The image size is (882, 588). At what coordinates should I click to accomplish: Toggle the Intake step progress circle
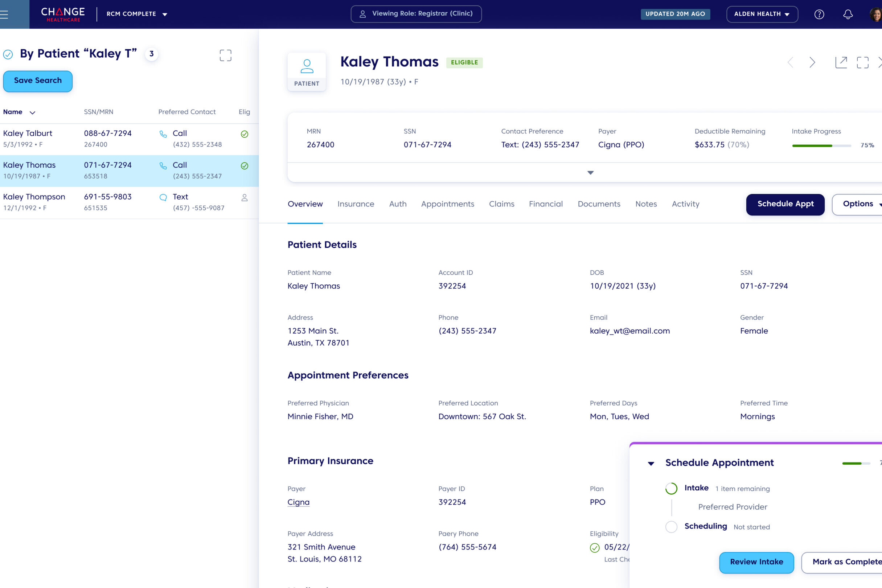671,488
